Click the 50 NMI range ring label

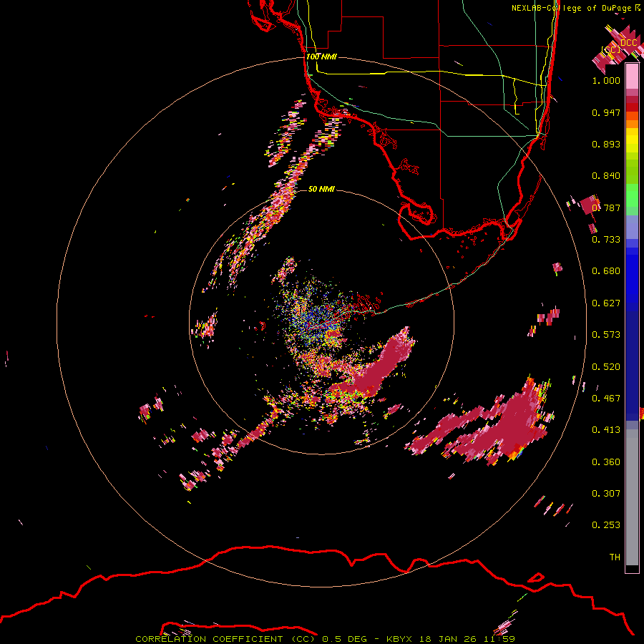click(x=321, y=189)
